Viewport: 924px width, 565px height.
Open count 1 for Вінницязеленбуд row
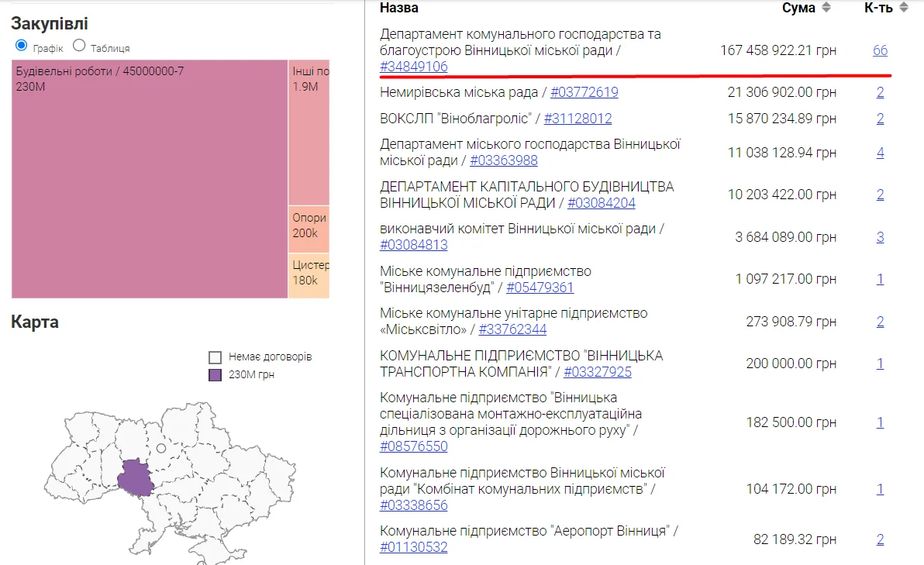tap(880, 279)
